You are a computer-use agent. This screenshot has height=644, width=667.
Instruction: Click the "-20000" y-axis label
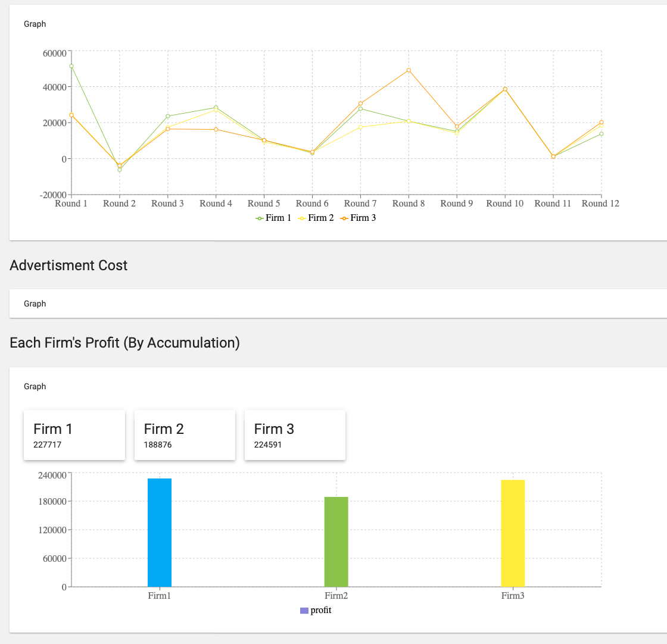[53, 195]
